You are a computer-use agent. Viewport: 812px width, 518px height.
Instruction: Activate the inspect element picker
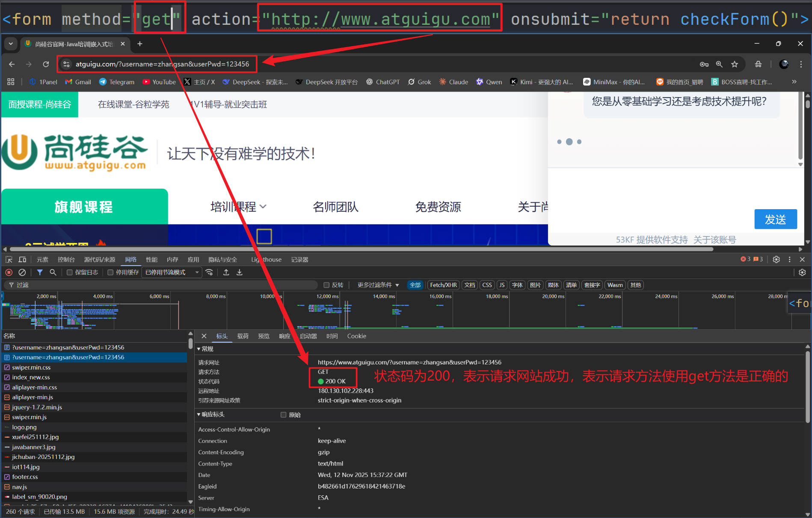tap(9, 260)
